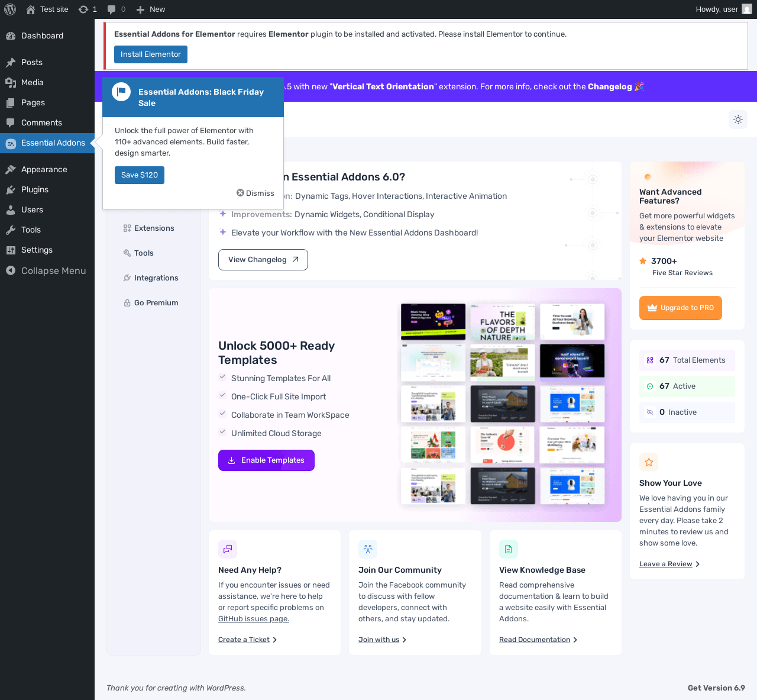Click the 3700+ Five Star Reviews text
The width and height of the screenshot is (757, 700).
(x=676, y=266)
